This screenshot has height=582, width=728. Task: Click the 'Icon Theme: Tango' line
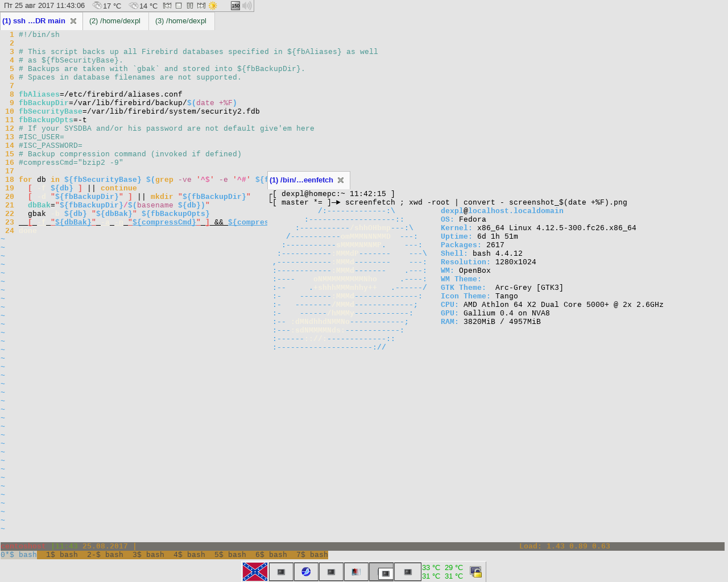point(479,296)
